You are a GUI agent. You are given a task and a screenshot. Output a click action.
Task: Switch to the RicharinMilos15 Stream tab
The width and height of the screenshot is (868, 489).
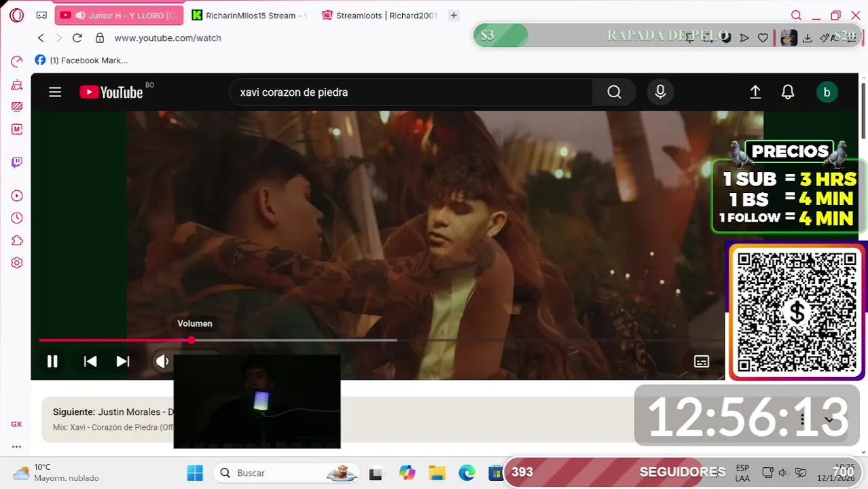coord(249,15)
